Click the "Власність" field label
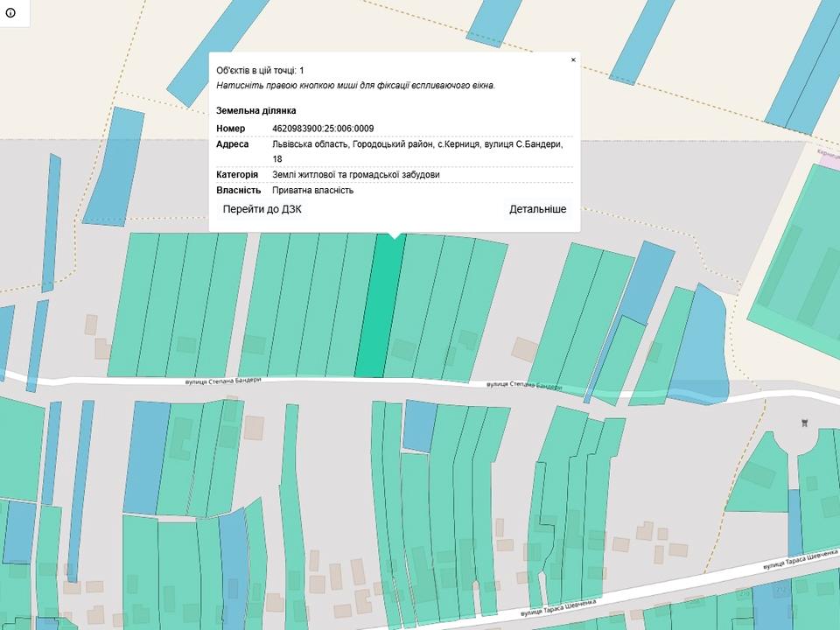 click(238, 190)
